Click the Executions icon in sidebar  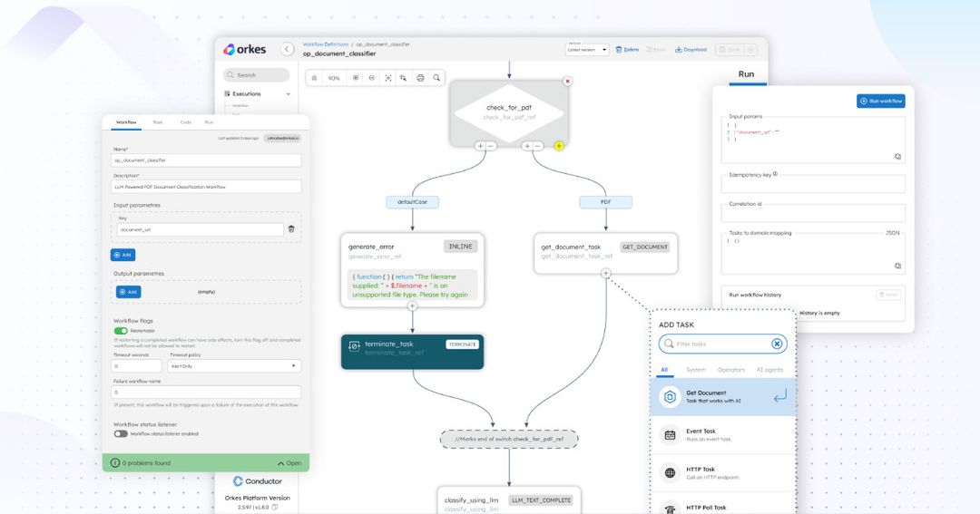(x=228, y=93)
